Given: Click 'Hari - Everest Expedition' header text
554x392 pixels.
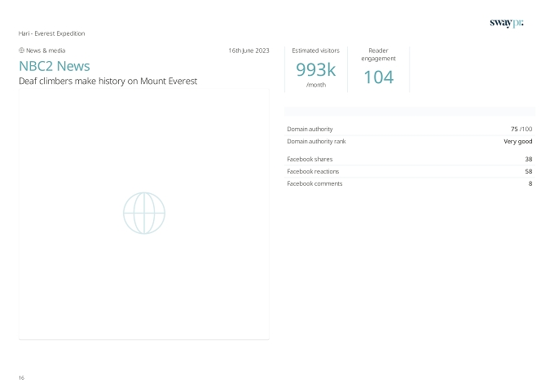Looking at the screenshot, I should 51,33.
